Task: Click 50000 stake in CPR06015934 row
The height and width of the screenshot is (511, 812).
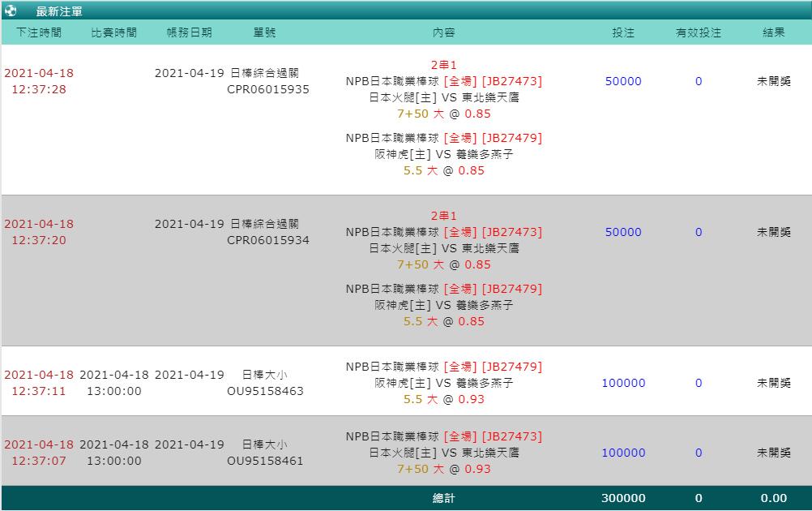Action: 623,232
